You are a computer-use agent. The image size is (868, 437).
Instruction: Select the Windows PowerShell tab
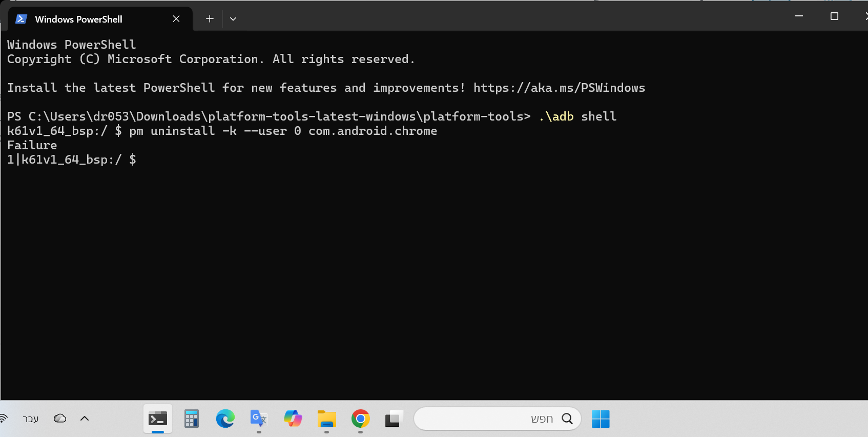[78, 19]
